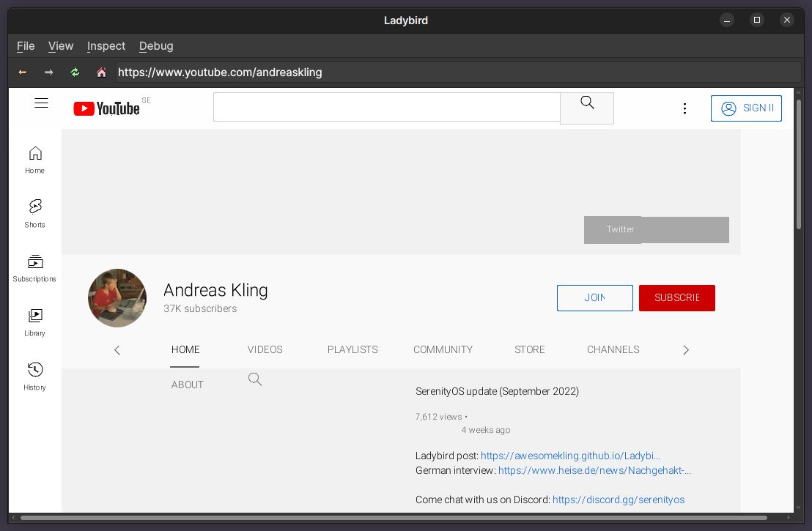Select the HOME channel tab
812x531 pixels.
tap(185, 350)
